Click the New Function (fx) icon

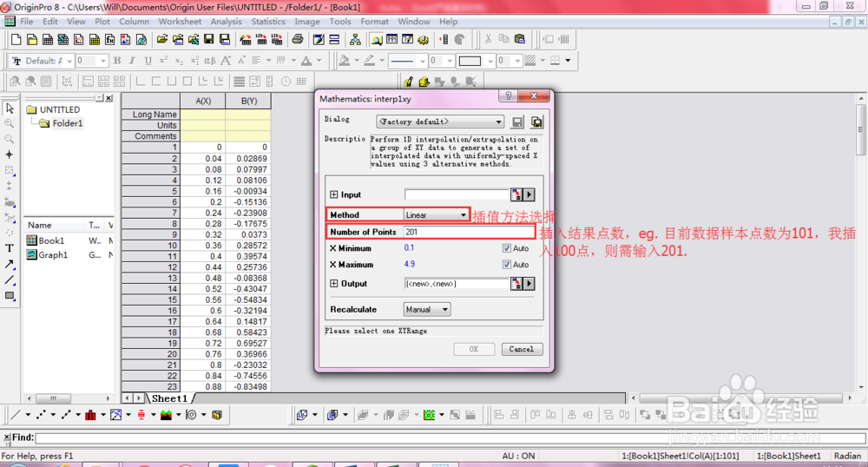[x=110, y=39]
